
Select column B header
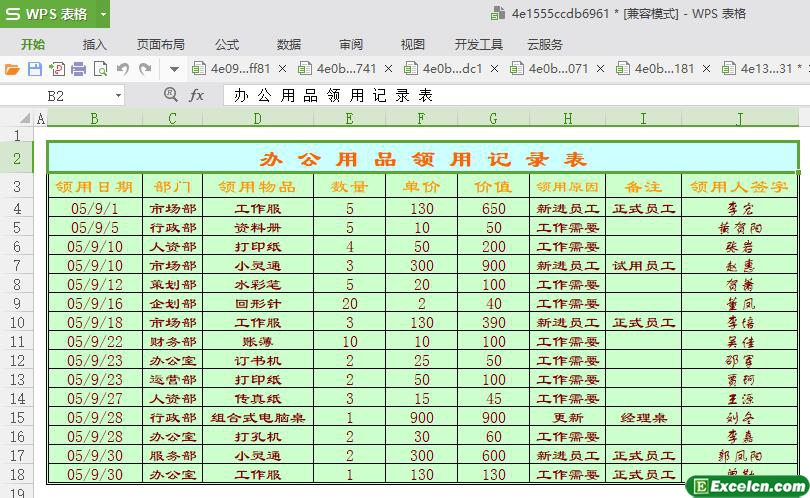click(x=95, y=119)
